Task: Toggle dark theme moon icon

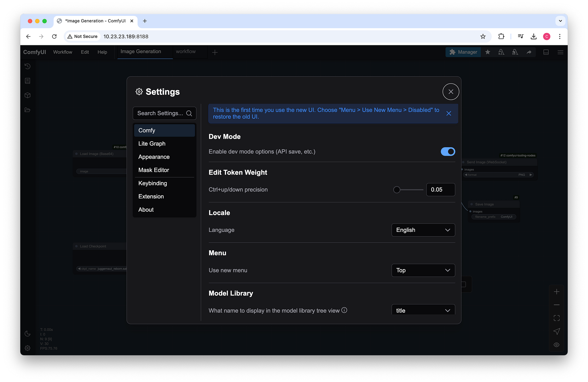Action: coord(27,334)
